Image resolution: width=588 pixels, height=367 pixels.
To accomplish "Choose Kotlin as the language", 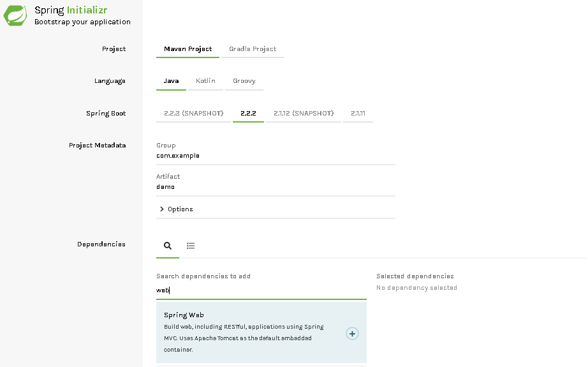I will click(x=205, y=81).
